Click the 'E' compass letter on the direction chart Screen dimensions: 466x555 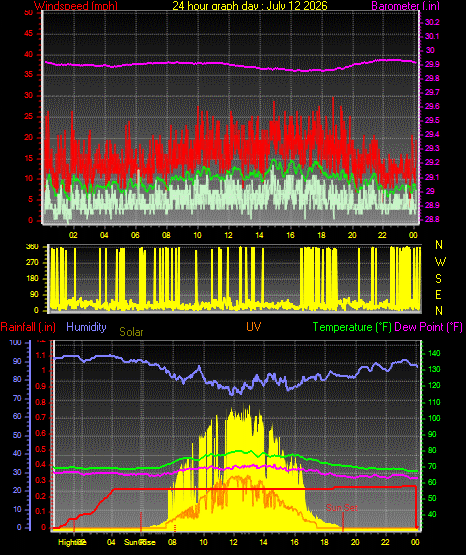pyautogui.click(x=438, y=295)
